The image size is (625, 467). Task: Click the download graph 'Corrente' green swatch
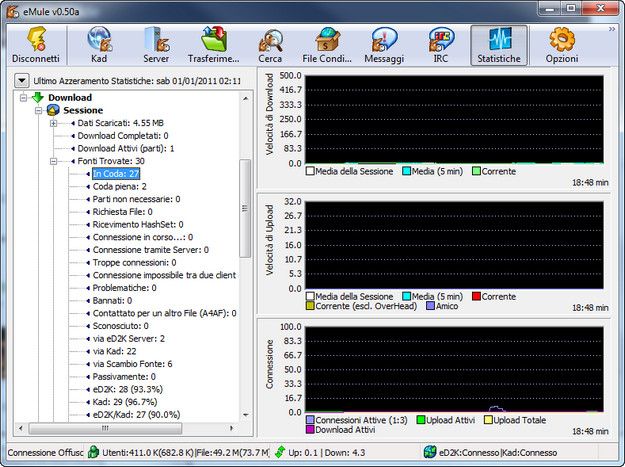coord(476,171)
